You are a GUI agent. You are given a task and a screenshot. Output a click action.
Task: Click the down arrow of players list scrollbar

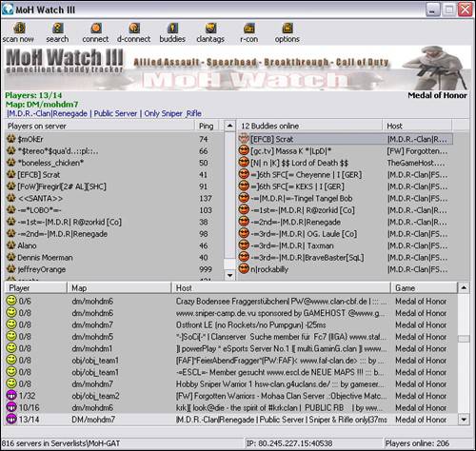(229, 275)
